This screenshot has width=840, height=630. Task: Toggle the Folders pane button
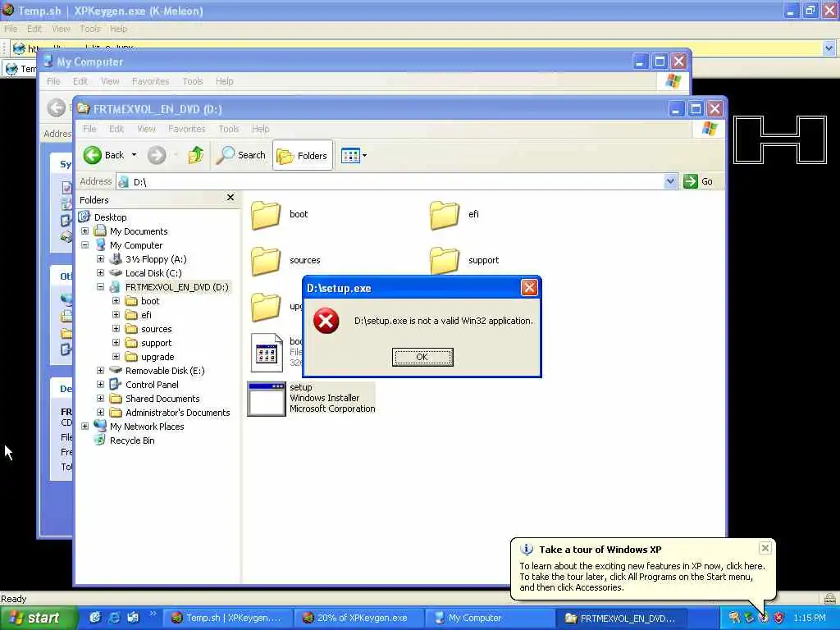click(x=302, y=155)
